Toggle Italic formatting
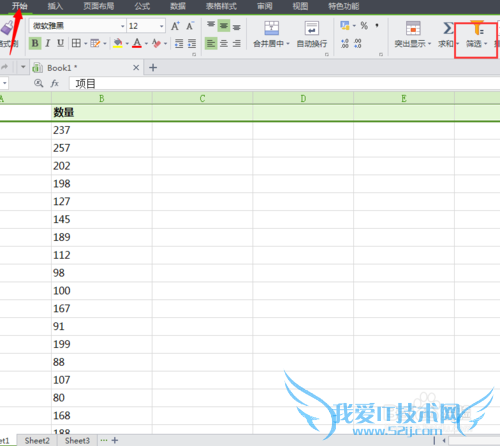Image resolution: width=500 pixels, height=446 pixels. [48, 43]
